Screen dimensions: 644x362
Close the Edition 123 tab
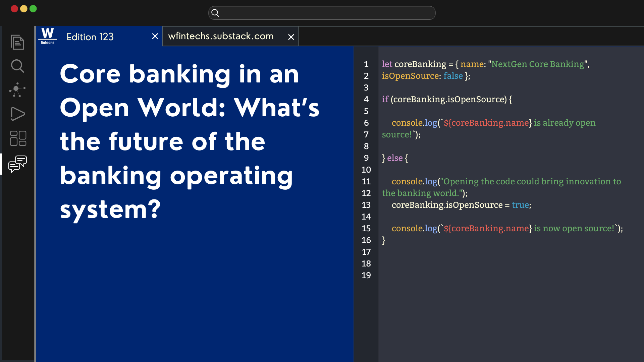click(155, 36)
